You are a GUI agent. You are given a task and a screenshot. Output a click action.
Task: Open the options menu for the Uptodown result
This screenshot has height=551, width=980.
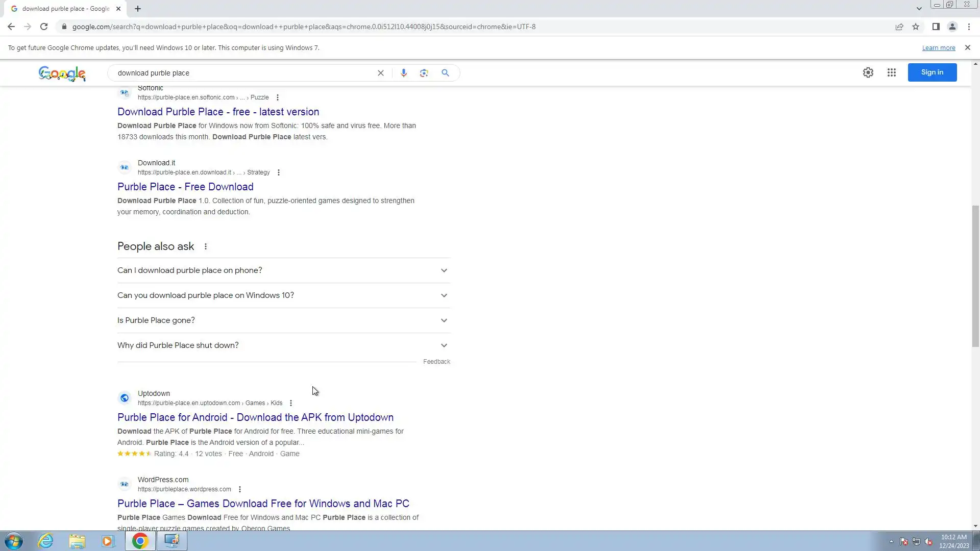tap(291, 403)
